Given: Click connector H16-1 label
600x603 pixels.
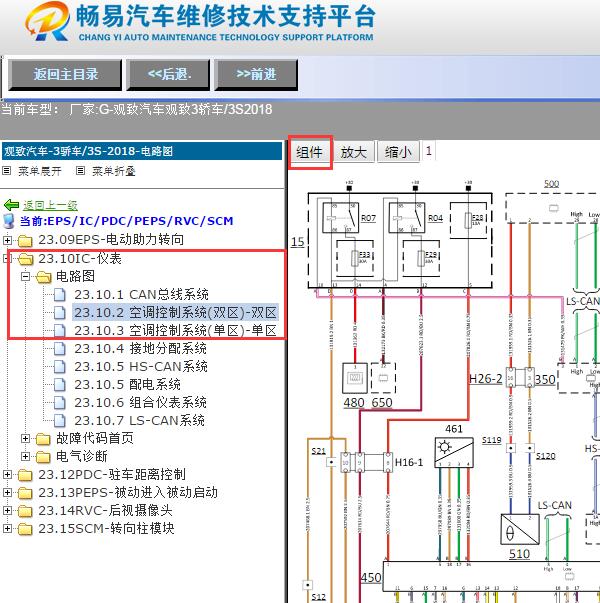Looking at the screenshot, I should tap(409, 462).
